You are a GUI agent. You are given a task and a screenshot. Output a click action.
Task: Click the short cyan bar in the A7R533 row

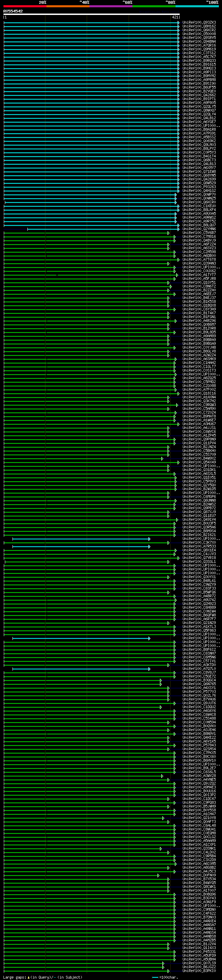click(x=81, y=547)
